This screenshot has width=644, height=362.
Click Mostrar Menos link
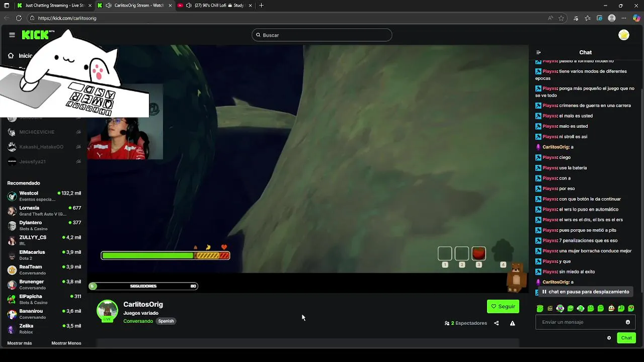66,343
